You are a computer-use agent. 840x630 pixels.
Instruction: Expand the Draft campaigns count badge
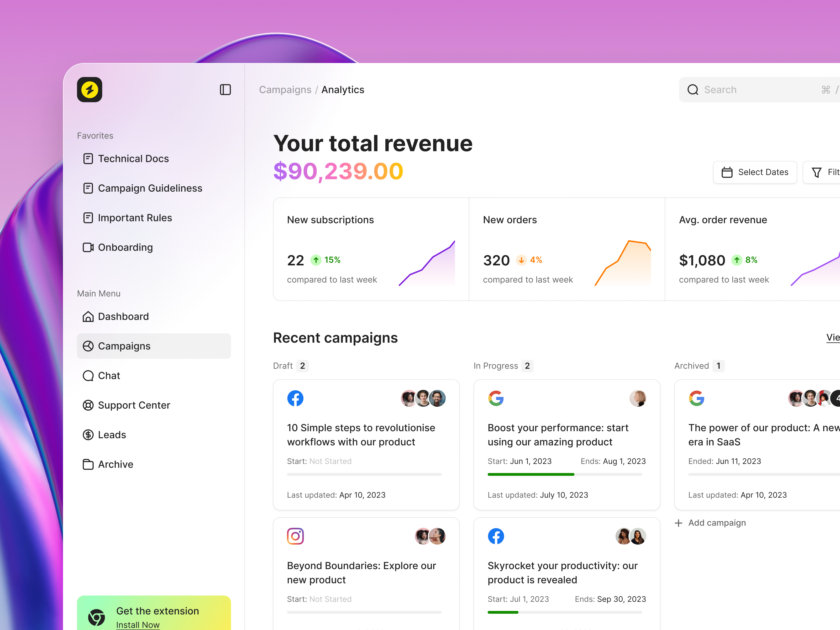coord(303,366)
